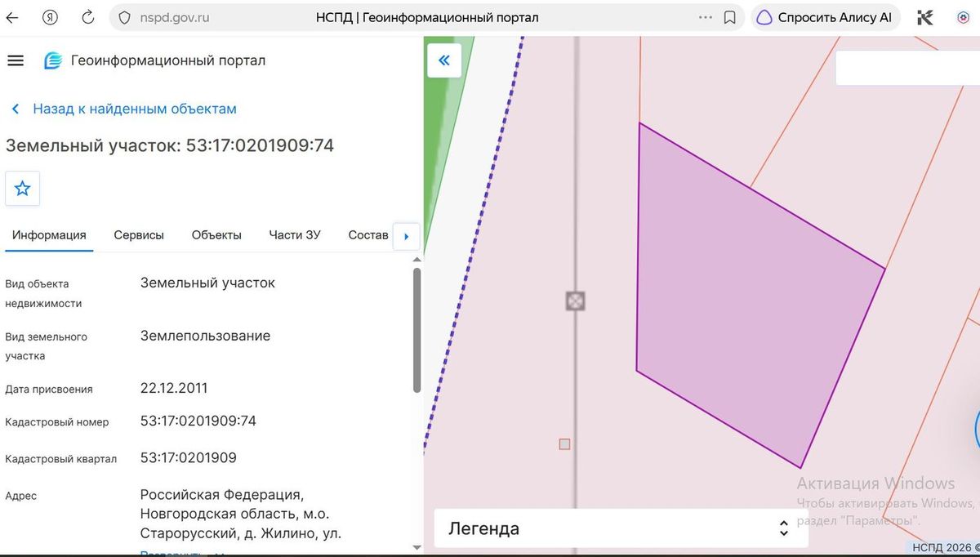Open the Yandex home button
The image size is (980, 557).
tap(51, 17)
